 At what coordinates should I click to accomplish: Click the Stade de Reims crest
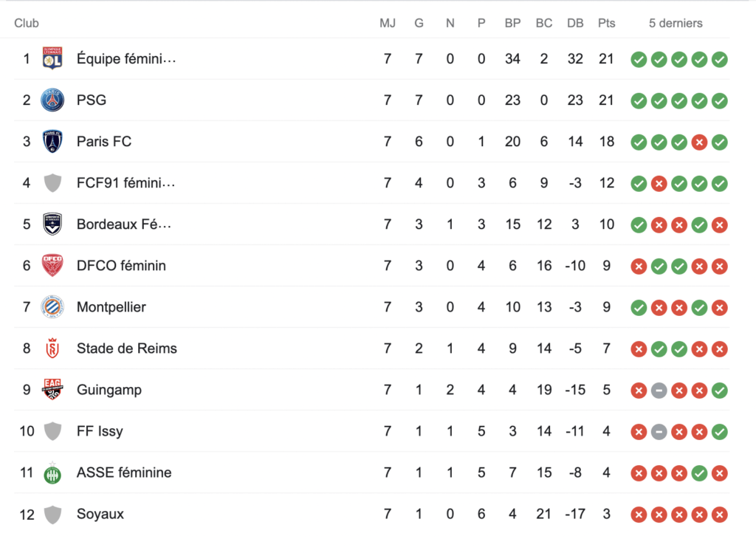click(52, 348)
